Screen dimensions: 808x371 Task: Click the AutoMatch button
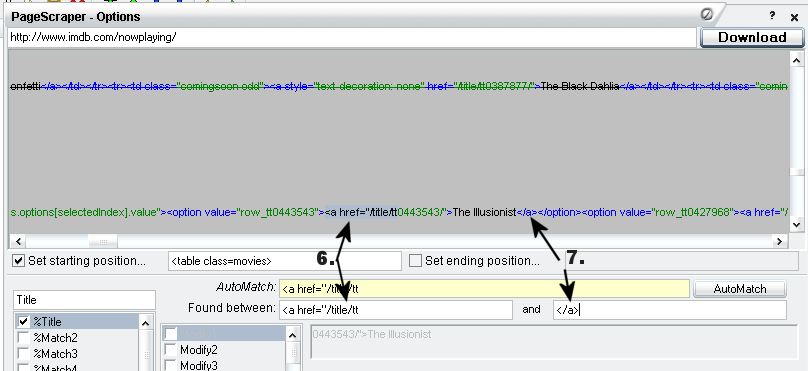click(x=739, y=289)
